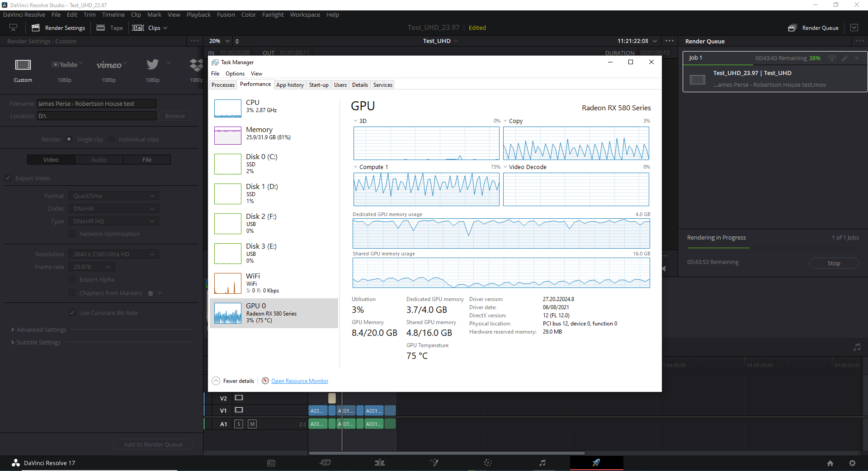Open the Codec DNxHR dropdown
The width and height of the screenshot is (868, 471).
click(x=114, y=208)
